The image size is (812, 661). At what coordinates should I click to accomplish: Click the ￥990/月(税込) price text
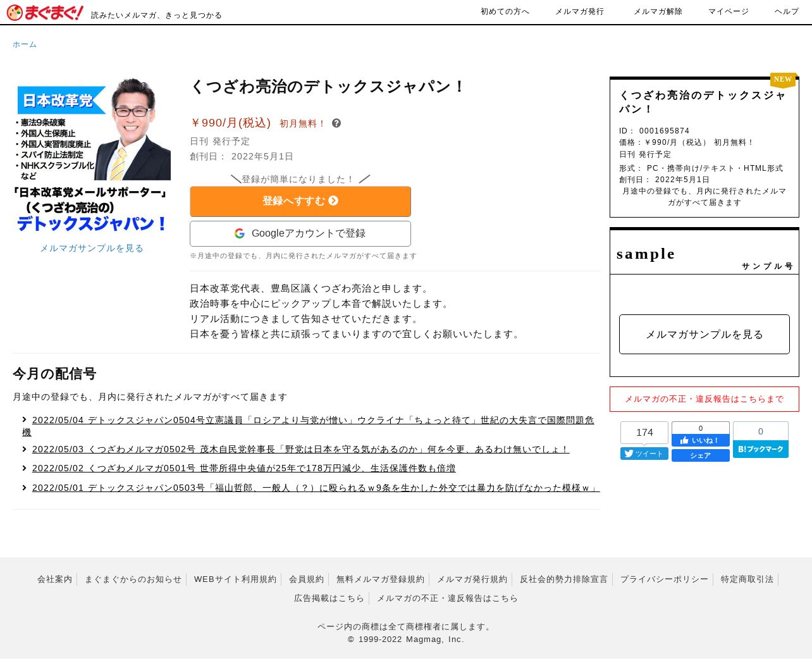tap(230, 123)
